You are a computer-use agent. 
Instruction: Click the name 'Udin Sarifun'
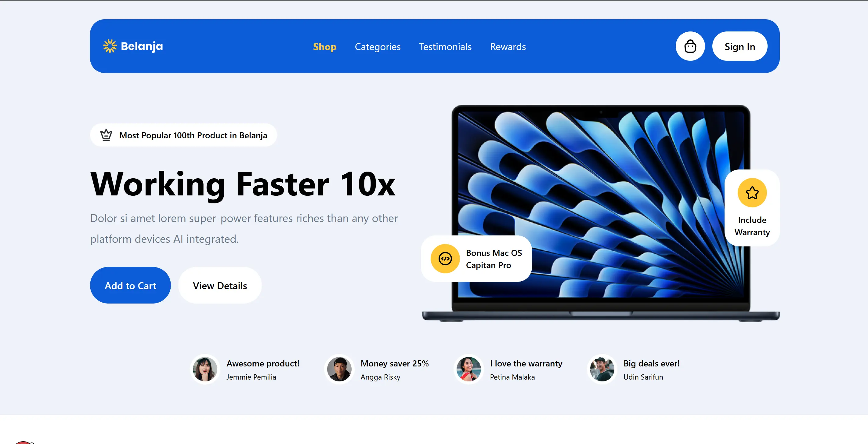click(x=643, y=377)
